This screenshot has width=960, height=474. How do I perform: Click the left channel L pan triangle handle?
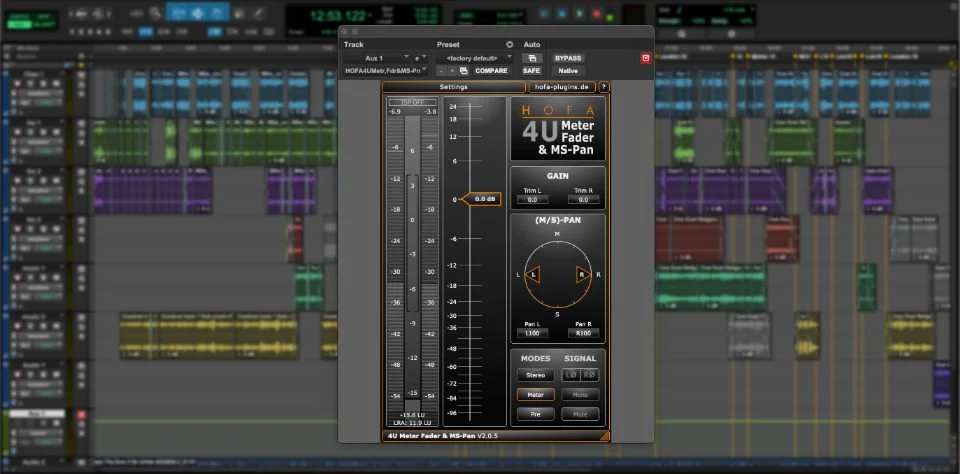coord(533,275)
